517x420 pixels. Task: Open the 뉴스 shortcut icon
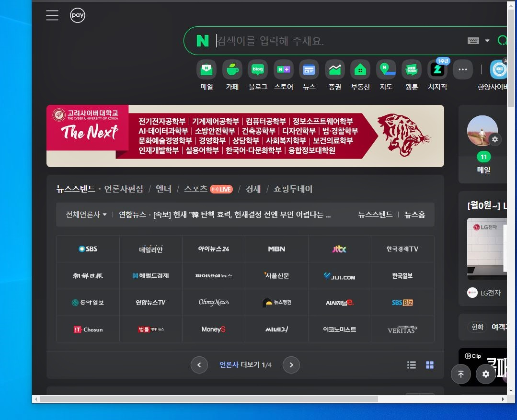tap(309, 69)
